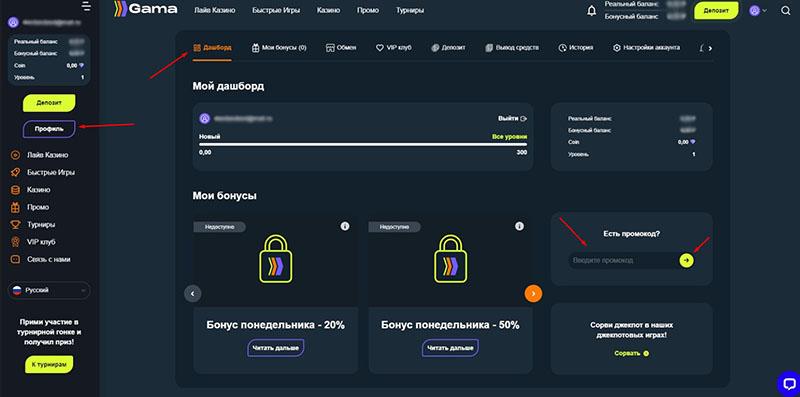Open Казино in the top menu
Screen dimensions: 800x397
[x=329, y=10]
